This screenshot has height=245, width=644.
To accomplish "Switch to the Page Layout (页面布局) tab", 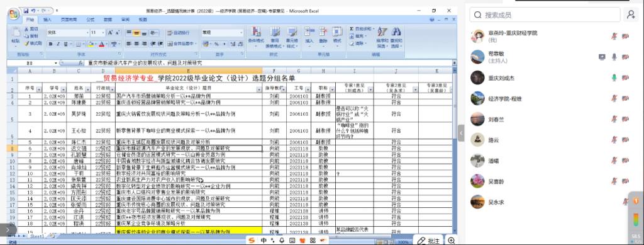I will (69, 20).
